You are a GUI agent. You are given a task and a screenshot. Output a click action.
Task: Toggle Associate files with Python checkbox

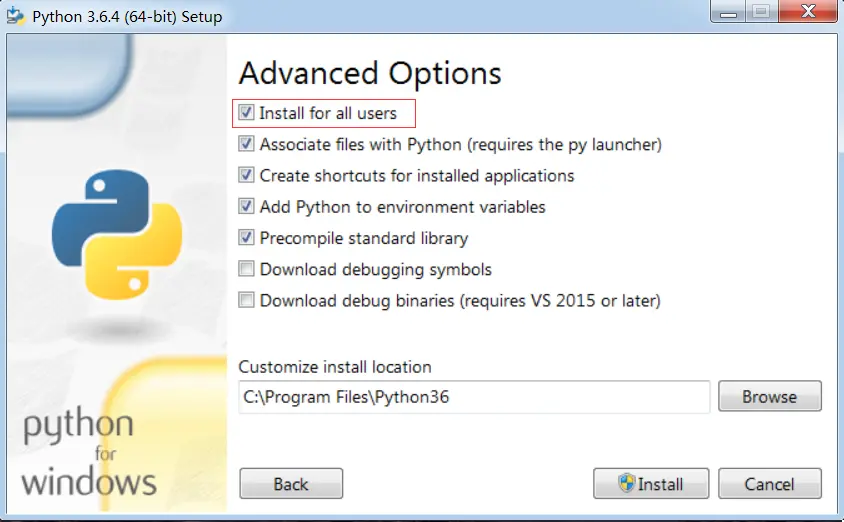pyautogui.click(x=246, y=144)
